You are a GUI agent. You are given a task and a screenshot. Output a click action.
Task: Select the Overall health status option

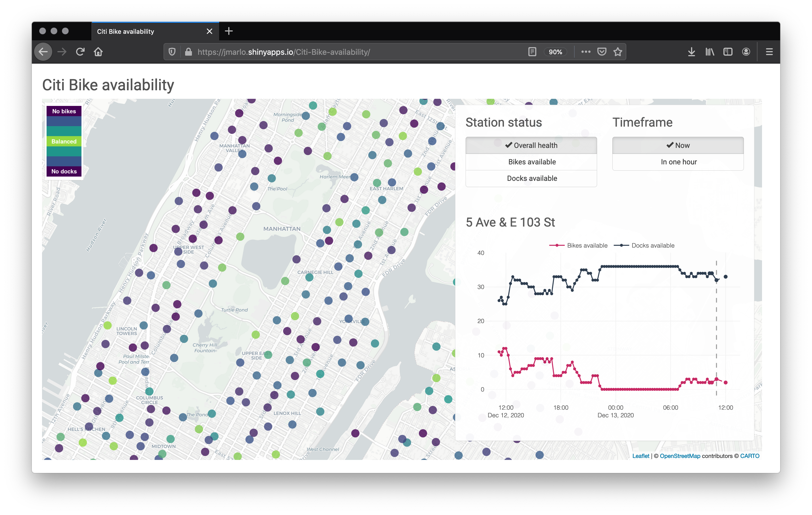pyautogui.click(x=531, y=145)
